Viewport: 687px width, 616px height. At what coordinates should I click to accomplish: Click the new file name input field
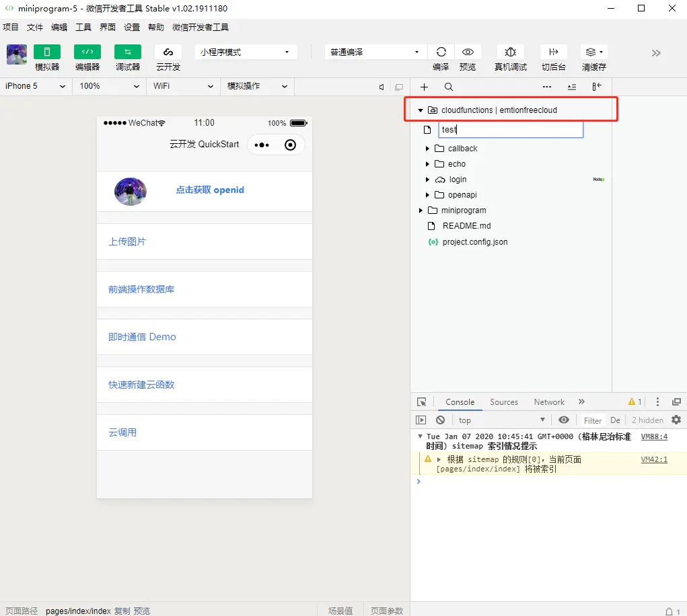511,130
